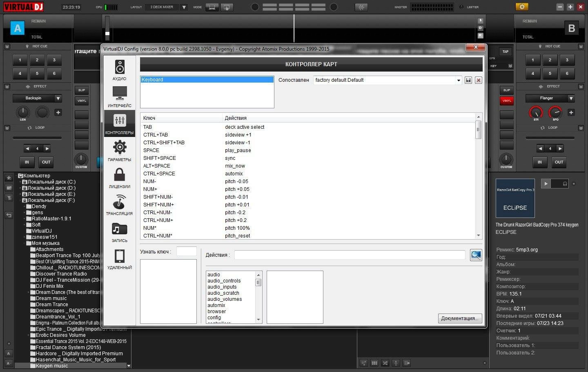Click the export list icon in the bottom toolbar
The width and height of the screenshot is (588, 372).
[406, 363]
